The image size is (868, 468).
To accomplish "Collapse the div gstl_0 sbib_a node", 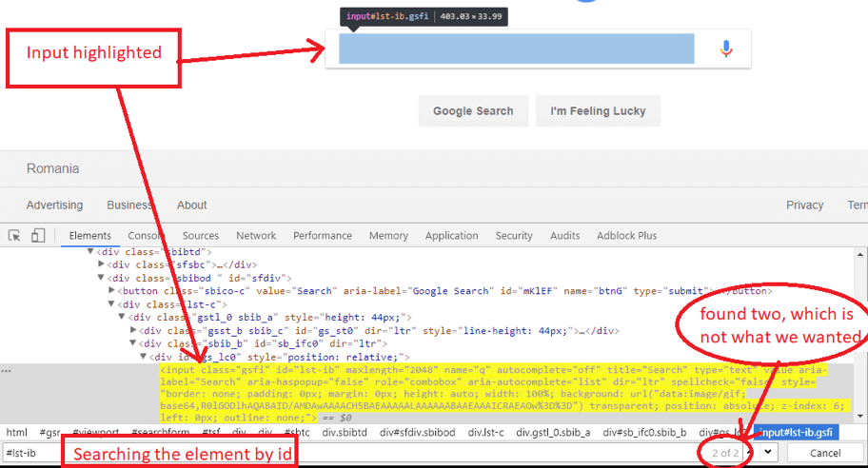I will (122, 317).
